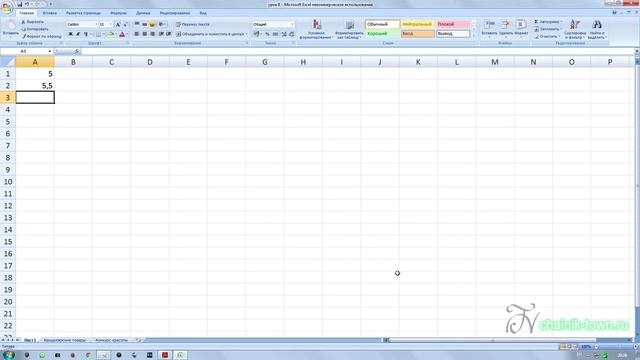Toggle italic formatting
Screen dimensions: 640x360
coord(78,34)
